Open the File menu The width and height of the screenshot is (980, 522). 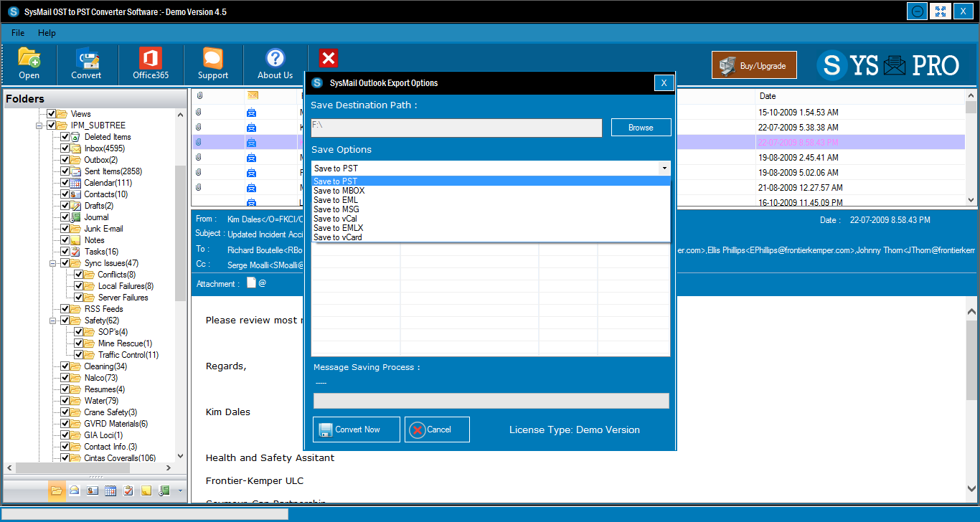(18, 33)
